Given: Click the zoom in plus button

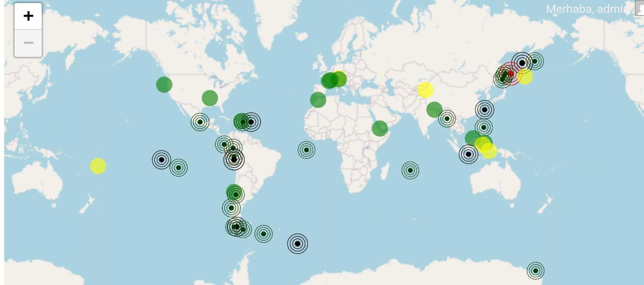Looking at the screenshot, I should point(28,16).
